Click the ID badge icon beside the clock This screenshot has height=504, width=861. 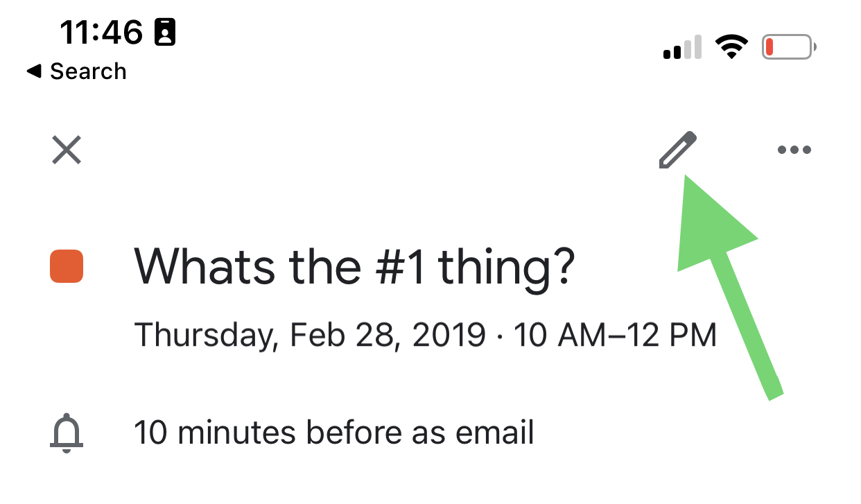[165, 33]
